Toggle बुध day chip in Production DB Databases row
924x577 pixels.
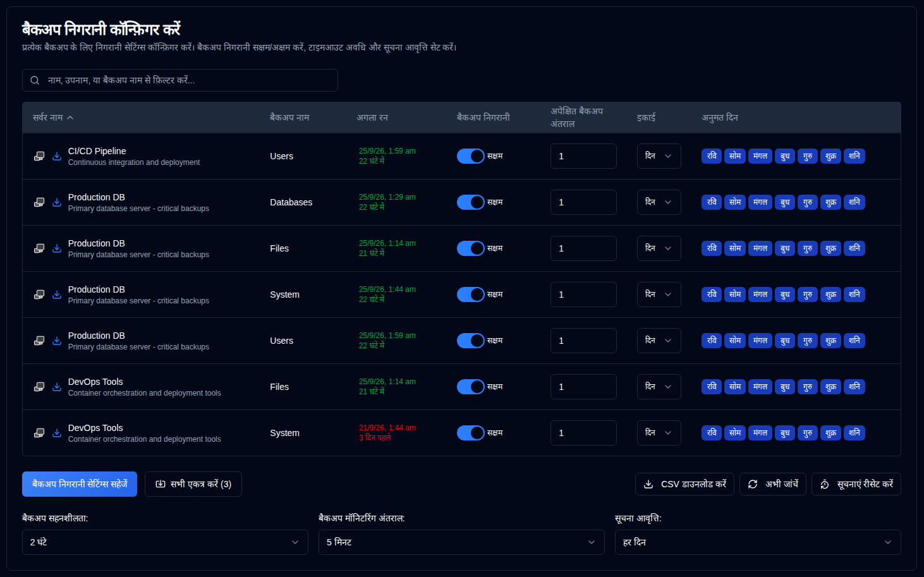[785, 202]
